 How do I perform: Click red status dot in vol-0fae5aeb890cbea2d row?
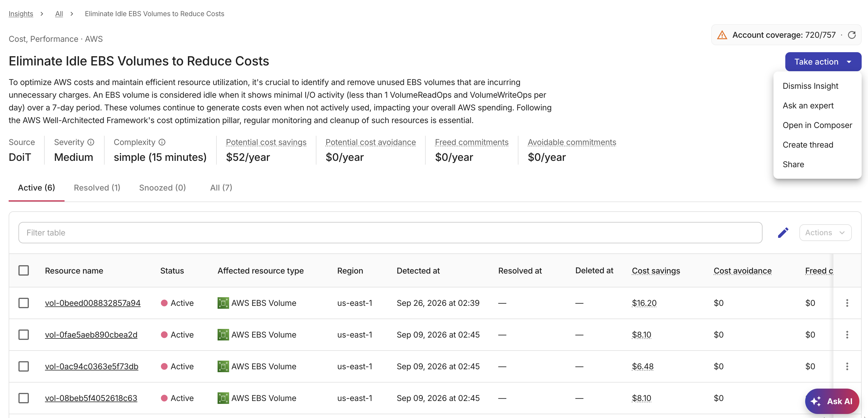click(164, 335)
